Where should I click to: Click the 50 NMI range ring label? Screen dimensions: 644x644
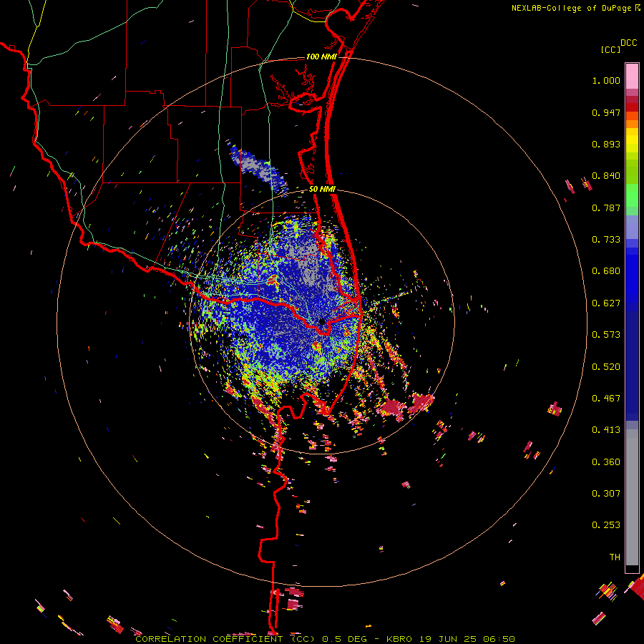point(322,189)
